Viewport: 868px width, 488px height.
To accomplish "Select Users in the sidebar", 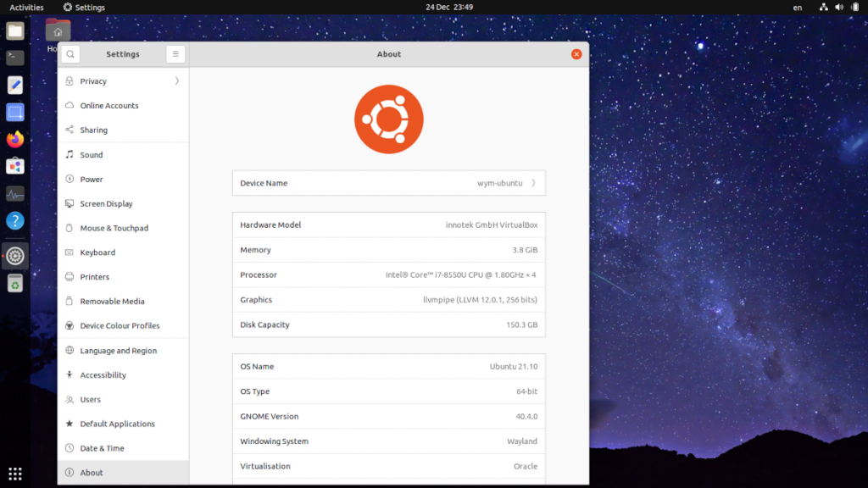I will pyautogui.click(x=123, y=399).
